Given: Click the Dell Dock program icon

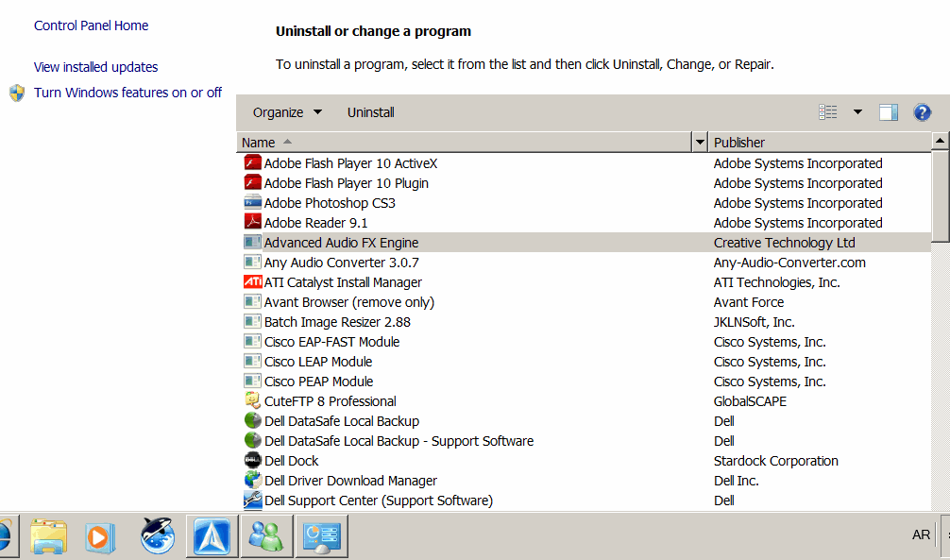Looking at the screenshot, I should point(253,461).
